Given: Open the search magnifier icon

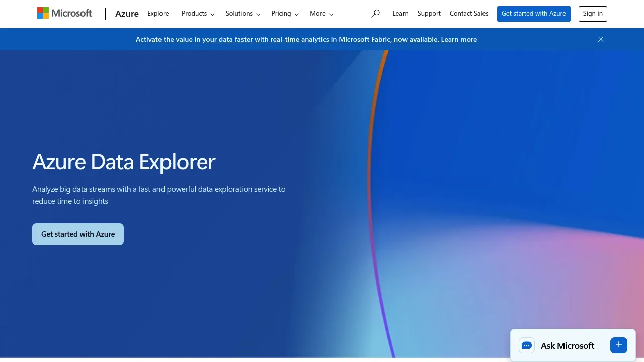Looking at the screenshot, I should pos(375,14).
